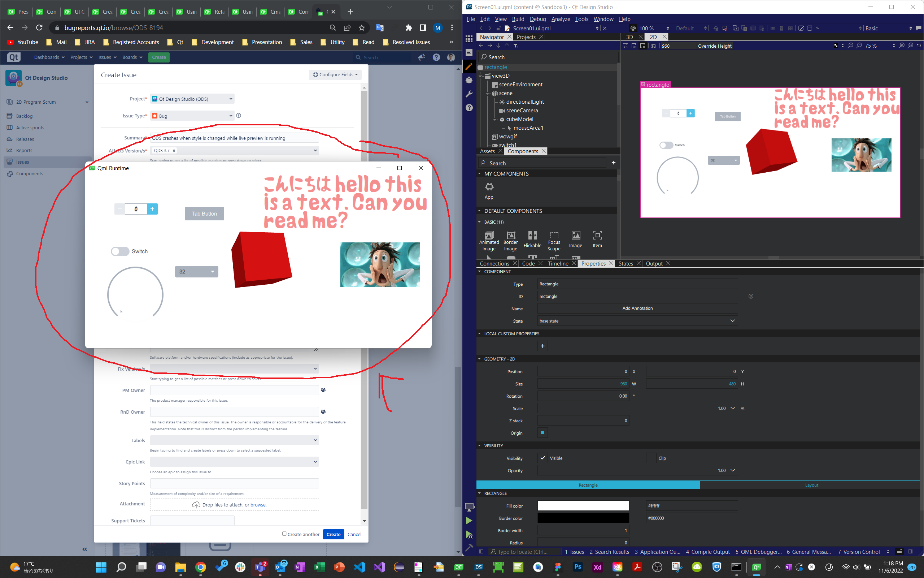Switch to the Connections tab

(x=494, y=263)
